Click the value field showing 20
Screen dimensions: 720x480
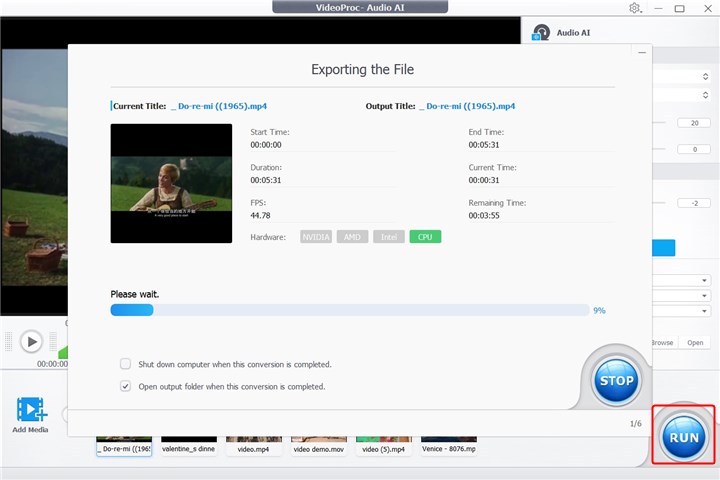click(x=694, y=123)
